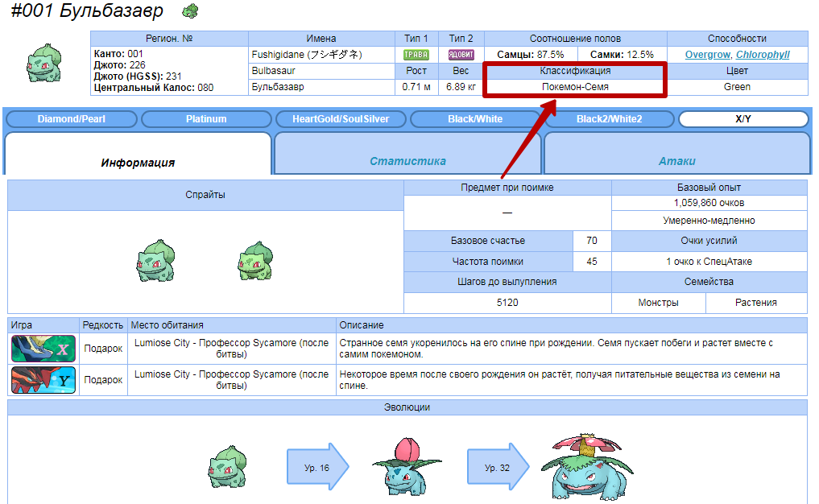Click the English name Bulbasaur cell
Image resolution: width=819 pixels, height=504 pixels.
(x=321, y=71)
